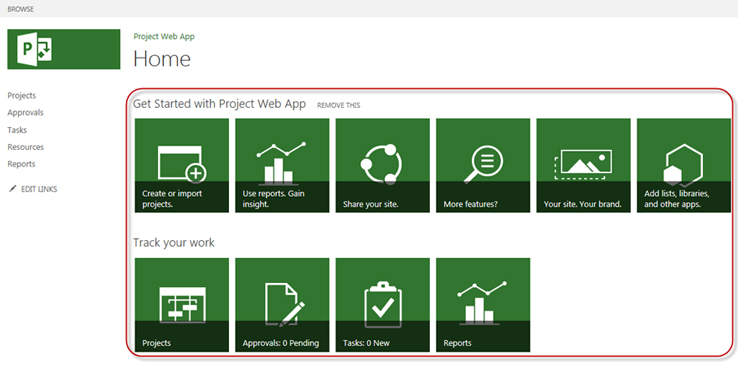Select the Your site. Your brand tile
The width and height of the screenshot is (738, 376).
pos(584,165)
